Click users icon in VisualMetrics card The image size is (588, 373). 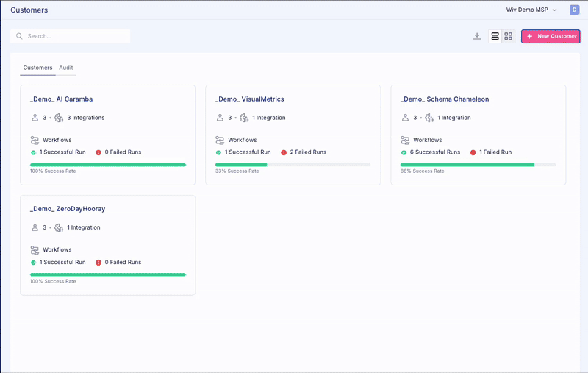click(220, 118)
